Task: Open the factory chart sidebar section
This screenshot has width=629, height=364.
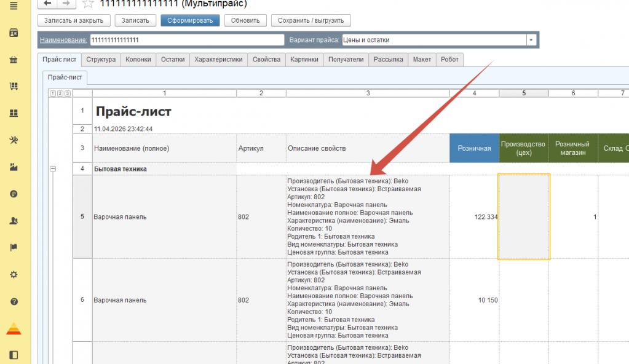Action: (14, 167)
